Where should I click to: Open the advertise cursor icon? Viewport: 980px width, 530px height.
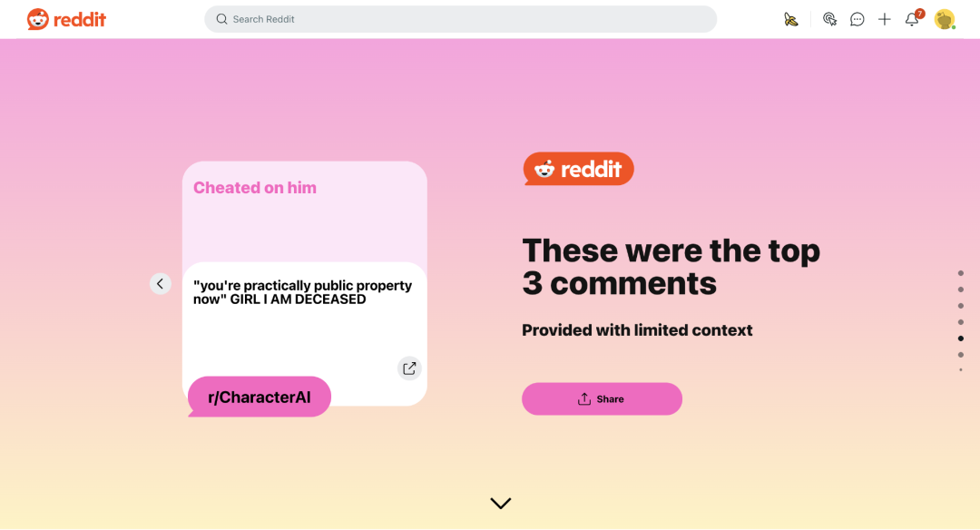[x=829, y=19]
